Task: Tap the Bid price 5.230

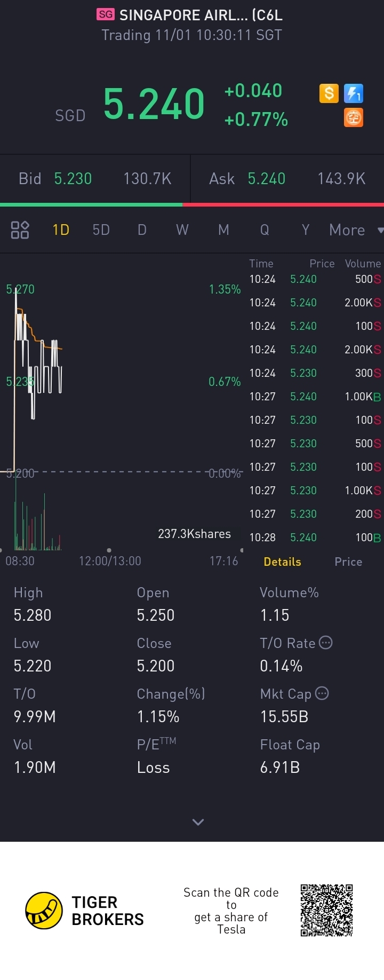Action: coord(73,179)
